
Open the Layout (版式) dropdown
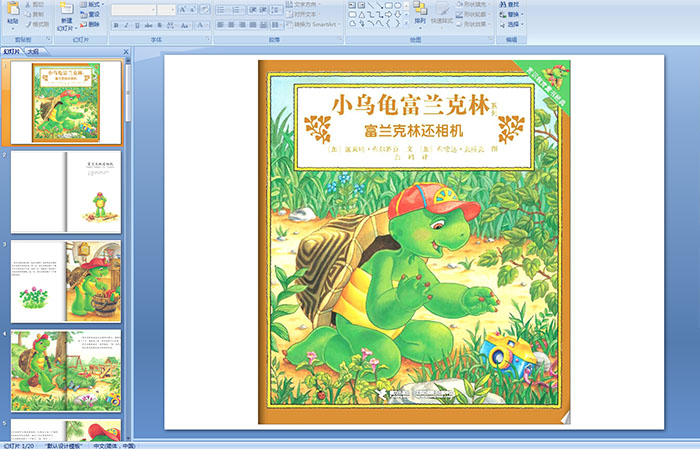tap(92, 4)
